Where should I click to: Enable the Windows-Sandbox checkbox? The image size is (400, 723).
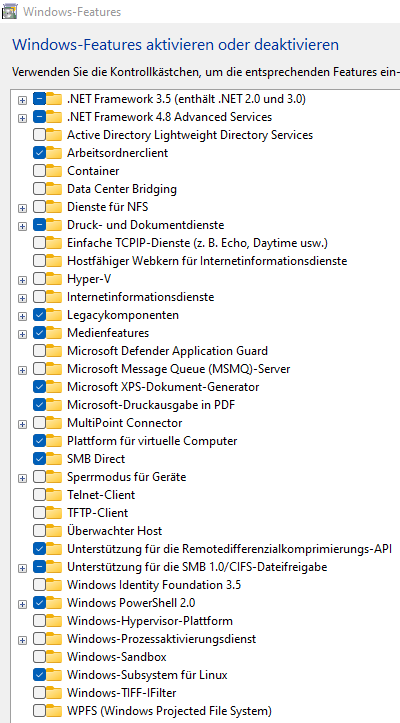tap(39, 657)
